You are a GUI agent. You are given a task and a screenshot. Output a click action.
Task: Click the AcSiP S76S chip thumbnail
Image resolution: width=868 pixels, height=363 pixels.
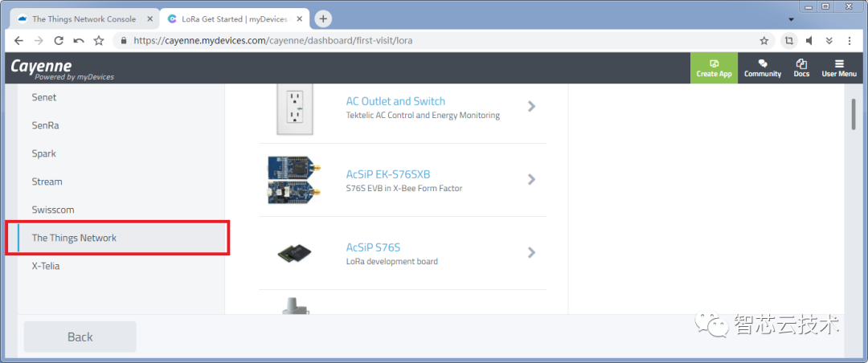pos(294,253)
